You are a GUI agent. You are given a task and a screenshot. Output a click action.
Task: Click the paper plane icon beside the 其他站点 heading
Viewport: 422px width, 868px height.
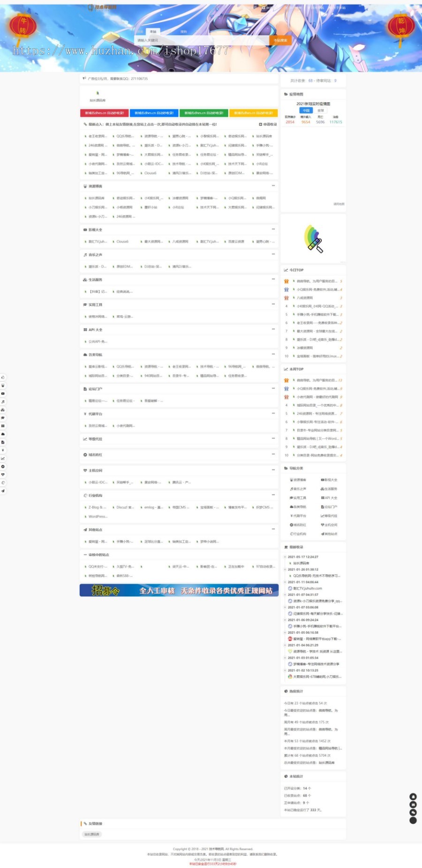tap(85, 530)
